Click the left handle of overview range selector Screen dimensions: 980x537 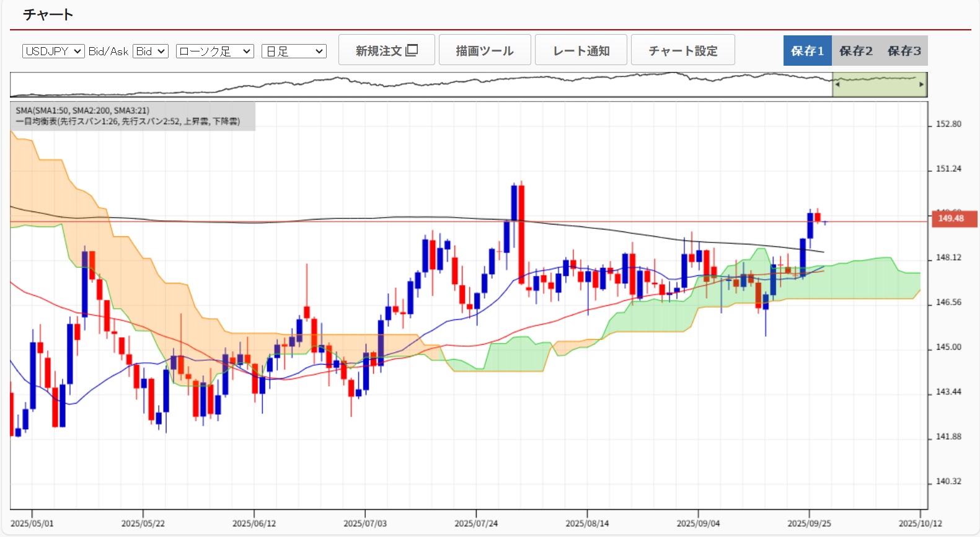837,84
